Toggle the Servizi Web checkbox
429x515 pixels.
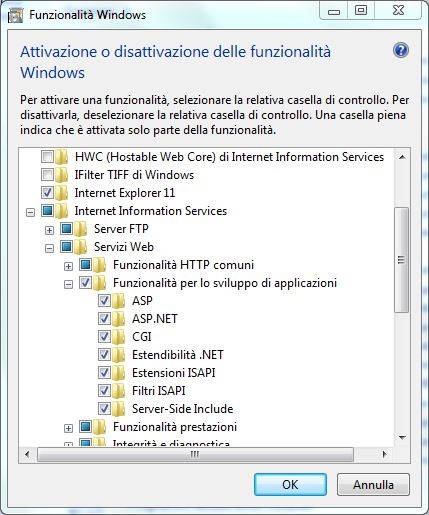point(66,246)
